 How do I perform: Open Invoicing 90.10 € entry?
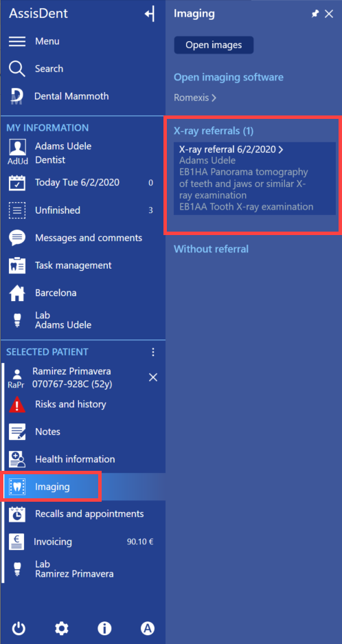pos(82,542)
